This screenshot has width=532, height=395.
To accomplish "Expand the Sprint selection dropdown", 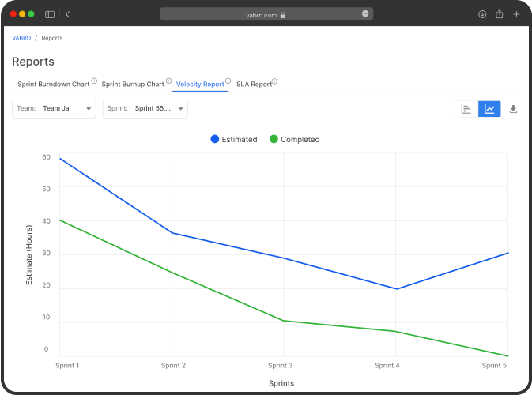I will tap(145, 109).
